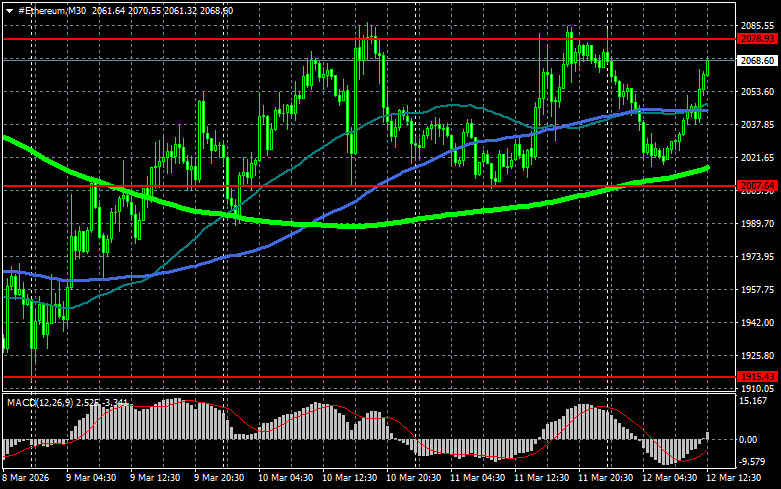The height and width of the screenshot is (489, 781).
Task: Select the red 1915.43 support price label
Action: [757, 377]
